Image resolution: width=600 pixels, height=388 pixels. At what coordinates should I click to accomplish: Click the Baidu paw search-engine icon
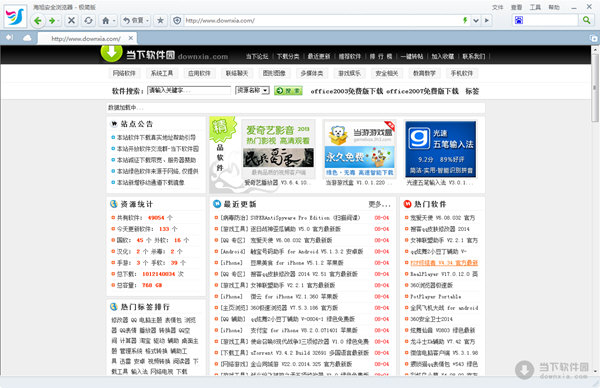pyautogui.click(x=519, y=20)
